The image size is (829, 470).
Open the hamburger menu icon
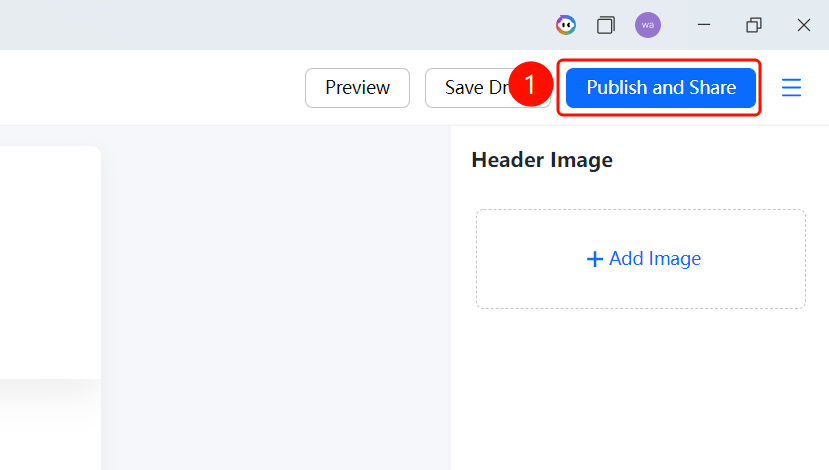791,88
